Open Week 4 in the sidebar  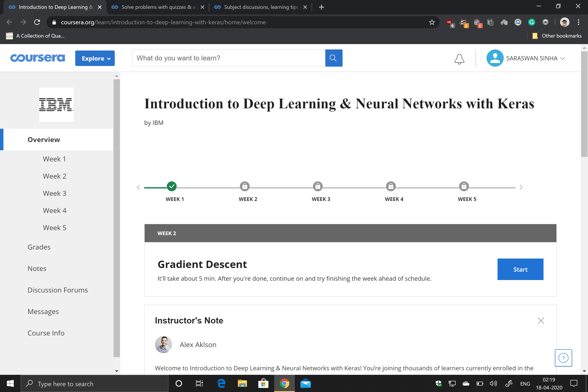coord(55,210)
